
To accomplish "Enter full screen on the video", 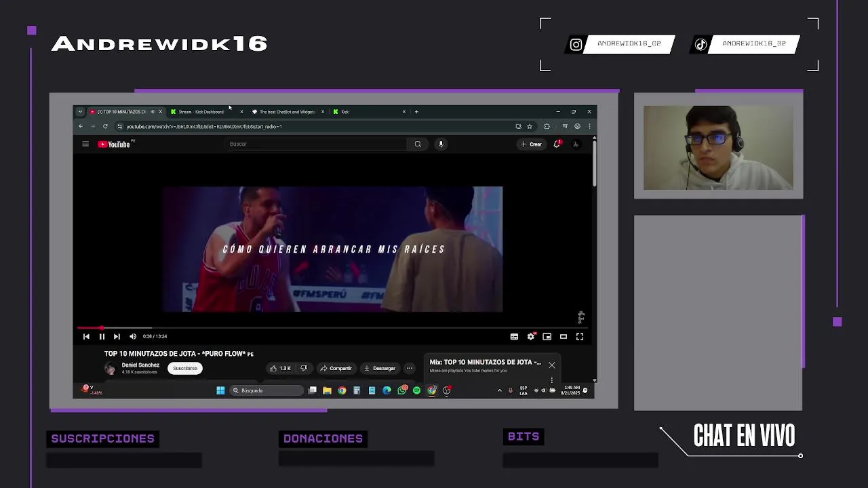I will coord(580,336).
